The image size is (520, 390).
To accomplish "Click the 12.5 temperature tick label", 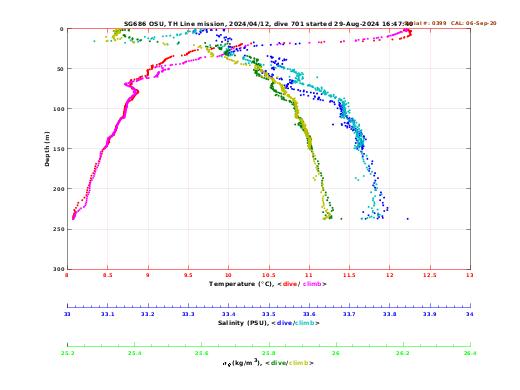I will 430,275.
